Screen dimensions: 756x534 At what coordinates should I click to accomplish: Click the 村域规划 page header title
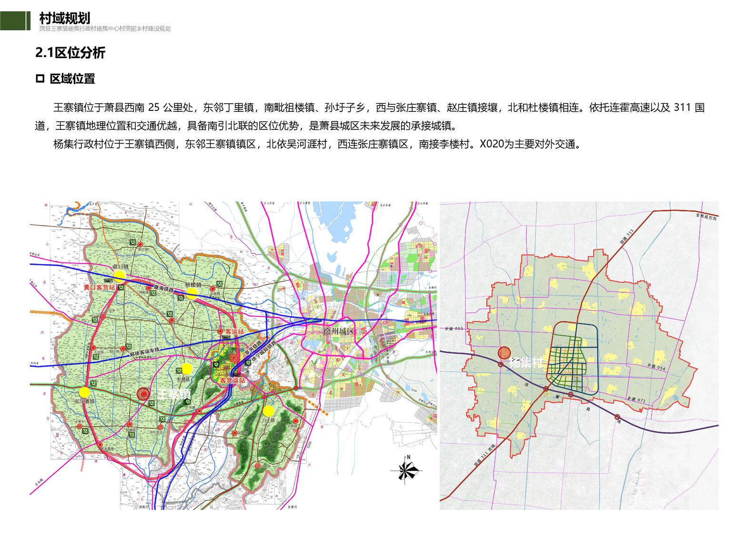point(65,18)
